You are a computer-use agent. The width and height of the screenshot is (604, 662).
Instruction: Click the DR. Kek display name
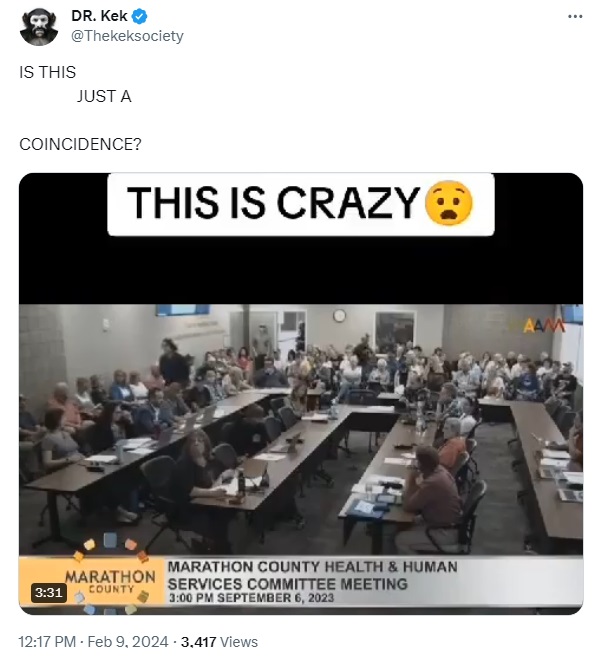(99, 16)
